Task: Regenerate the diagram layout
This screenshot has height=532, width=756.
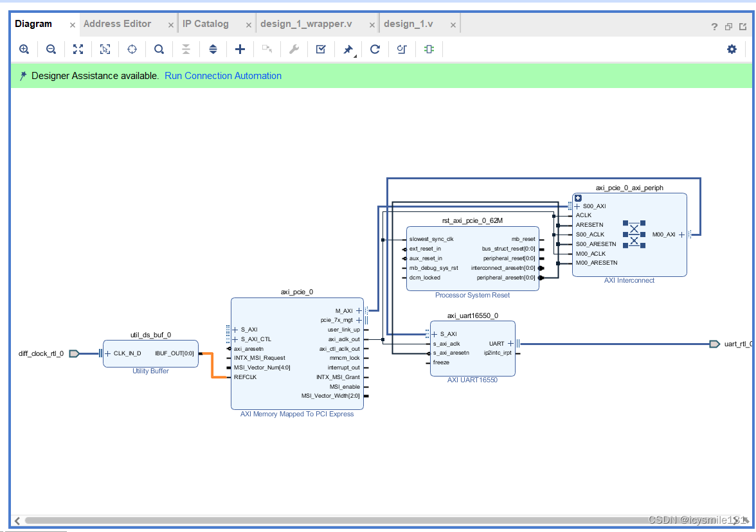Action: pos(375,49)
